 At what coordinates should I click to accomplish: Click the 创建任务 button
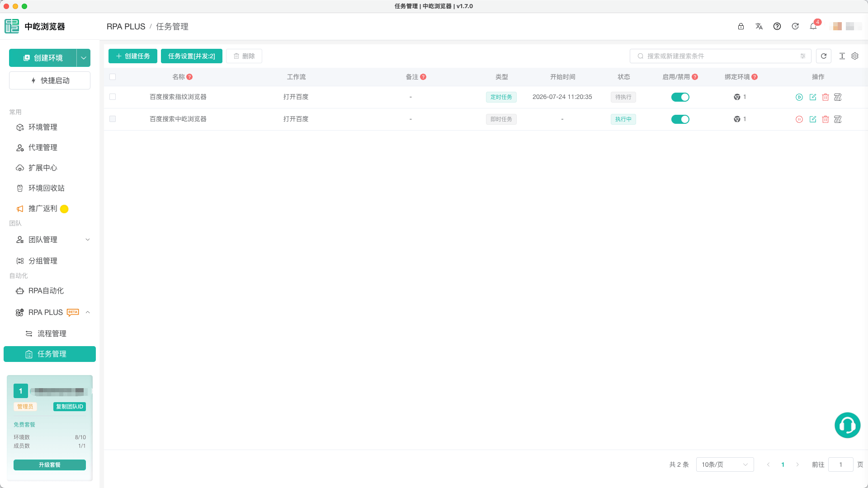[x=133, y=56]
